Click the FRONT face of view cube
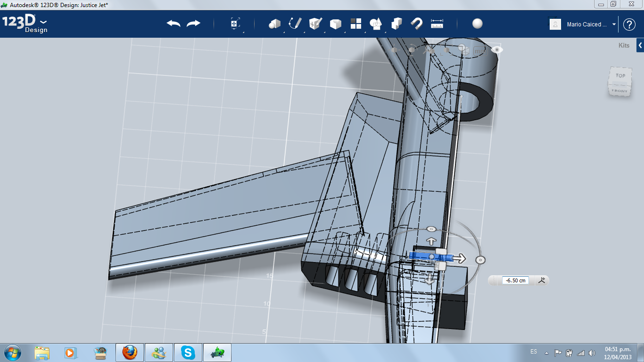 coord(619,90)
